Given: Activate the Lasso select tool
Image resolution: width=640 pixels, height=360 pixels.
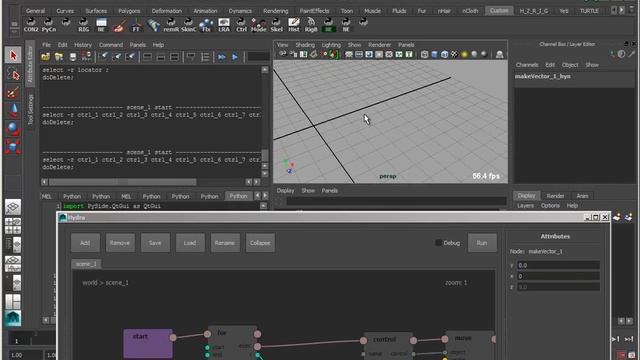Looking at the screenshot, I should (x=13, y=74).
